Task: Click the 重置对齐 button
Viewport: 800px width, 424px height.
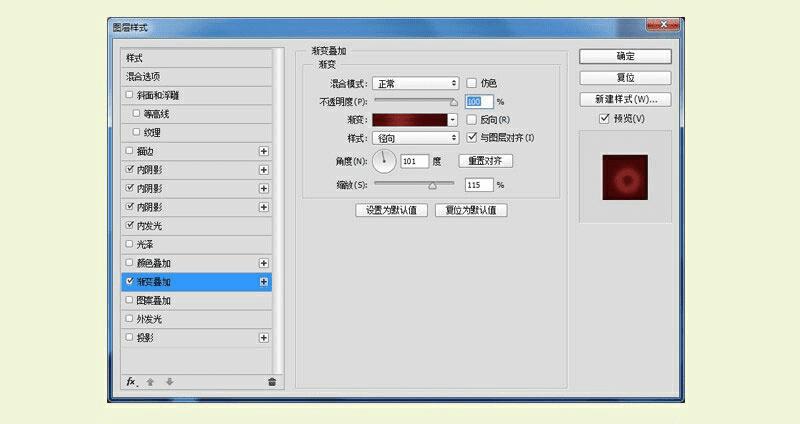Action: [485, 161]
